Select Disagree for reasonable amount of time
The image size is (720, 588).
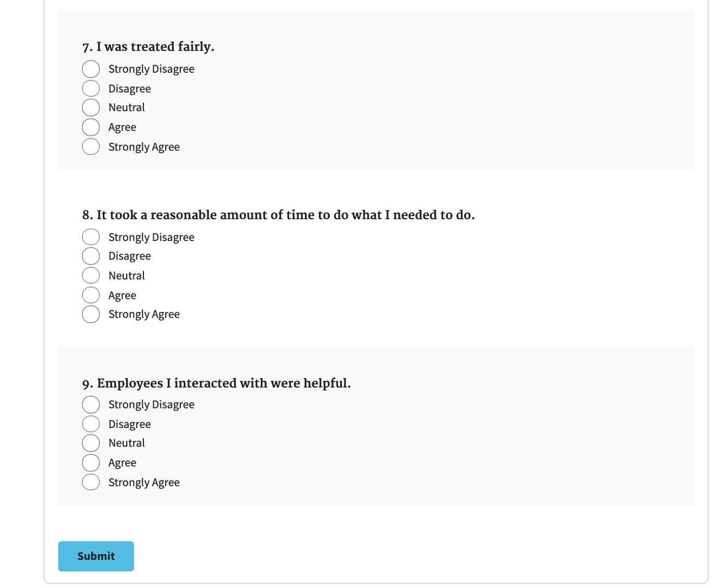click(x=91, y=256)
